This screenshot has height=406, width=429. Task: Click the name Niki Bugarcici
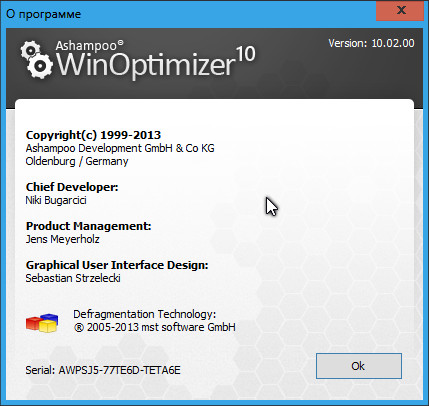pyautogui.click(x=56, y=200)
